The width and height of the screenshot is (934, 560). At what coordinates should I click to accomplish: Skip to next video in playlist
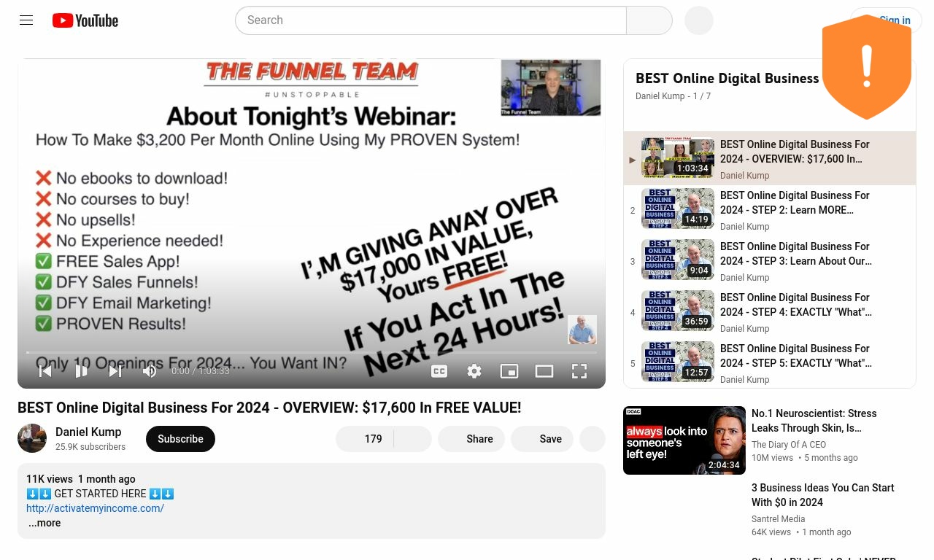coord(115,371)
